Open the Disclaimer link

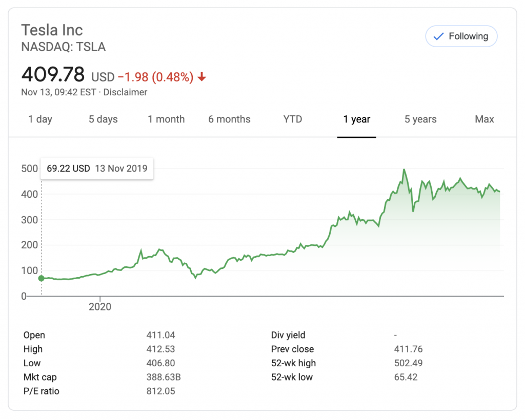pos(126,93)
